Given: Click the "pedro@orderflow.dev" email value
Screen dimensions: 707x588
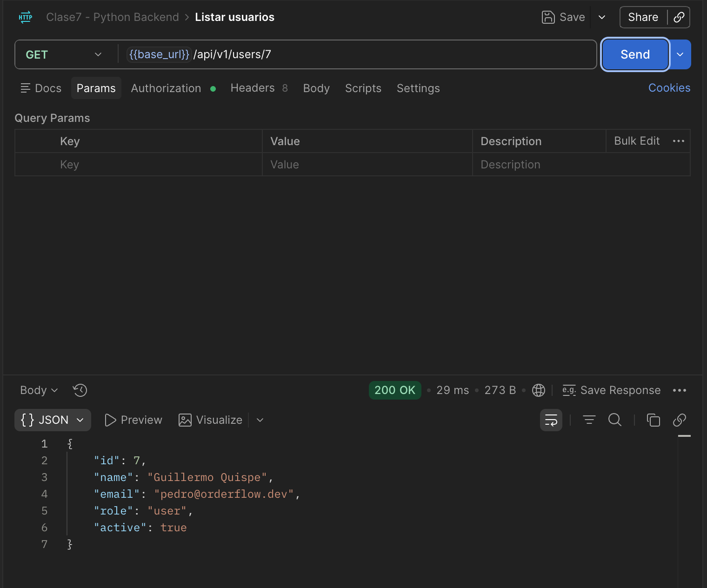Looking at the screenshot, I should pos(224,494).
